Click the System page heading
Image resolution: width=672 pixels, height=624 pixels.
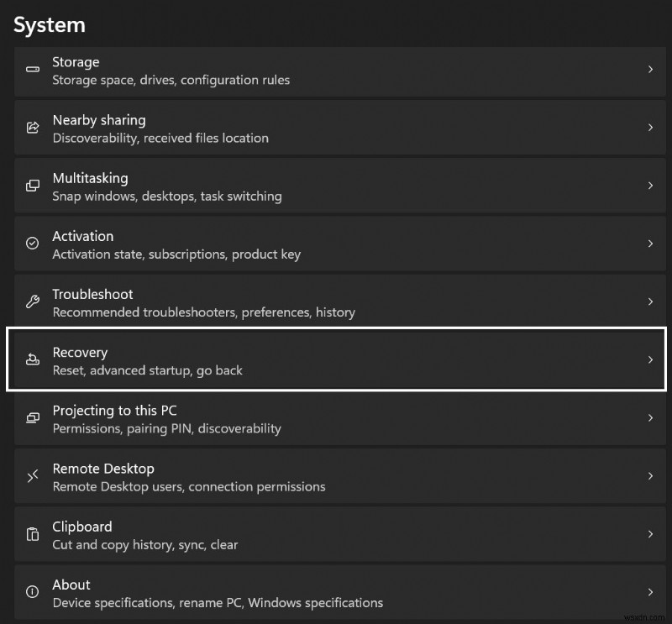click(50, 24)
